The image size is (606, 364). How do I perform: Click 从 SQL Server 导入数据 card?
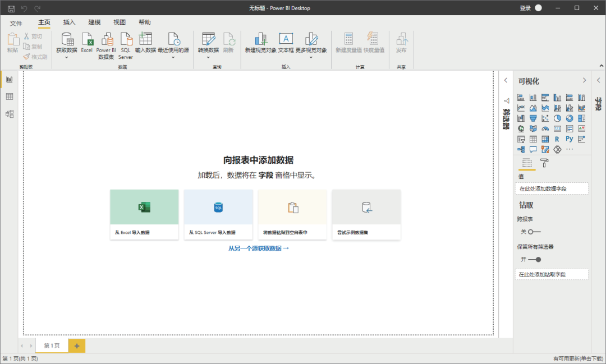point(218,214)
